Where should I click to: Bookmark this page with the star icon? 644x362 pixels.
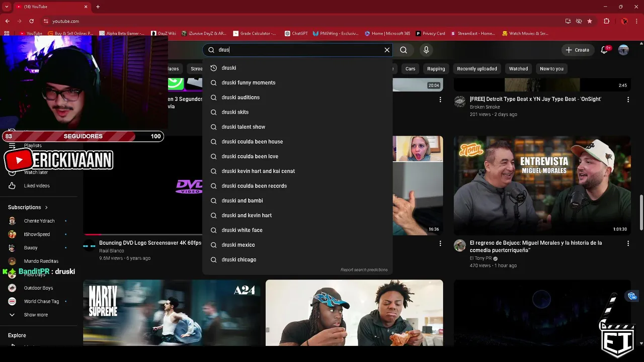(590, 21)
